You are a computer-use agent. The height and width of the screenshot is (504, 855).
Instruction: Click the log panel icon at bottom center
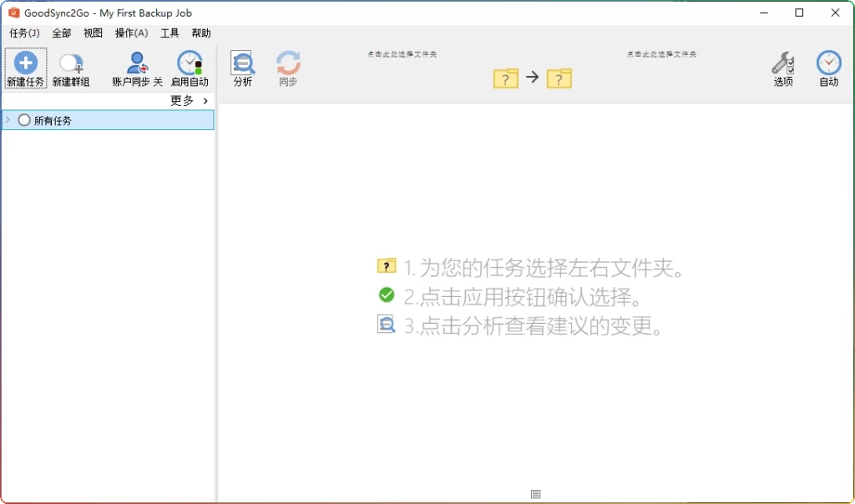click(535, 494)
